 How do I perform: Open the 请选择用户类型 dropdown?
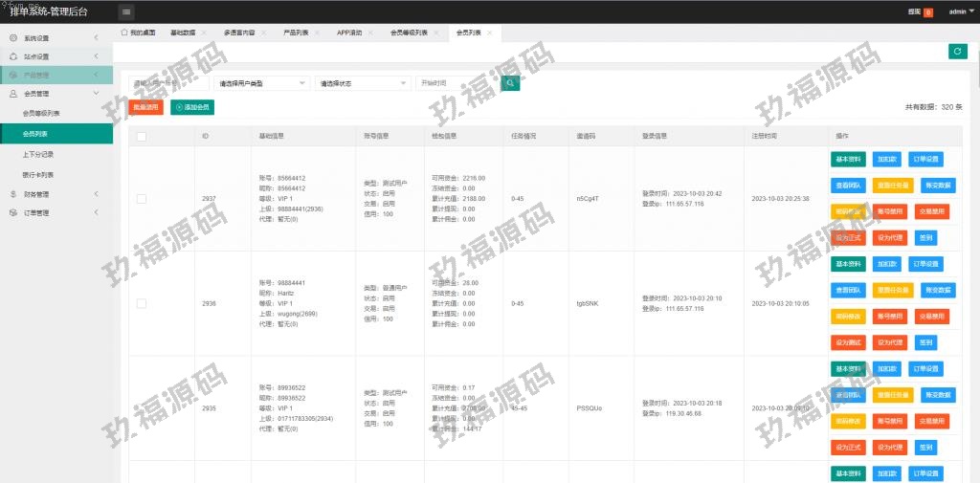coord(262,83)
